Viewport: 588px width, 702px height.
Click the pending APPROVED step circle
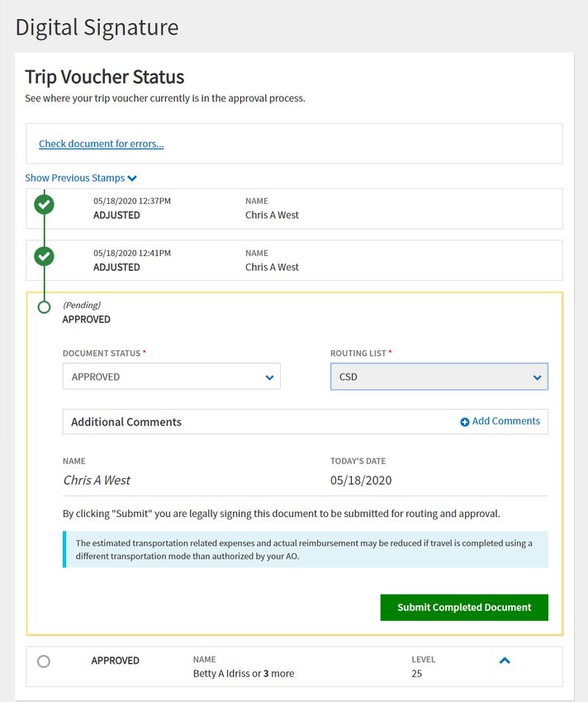click(x=44, y=307)
